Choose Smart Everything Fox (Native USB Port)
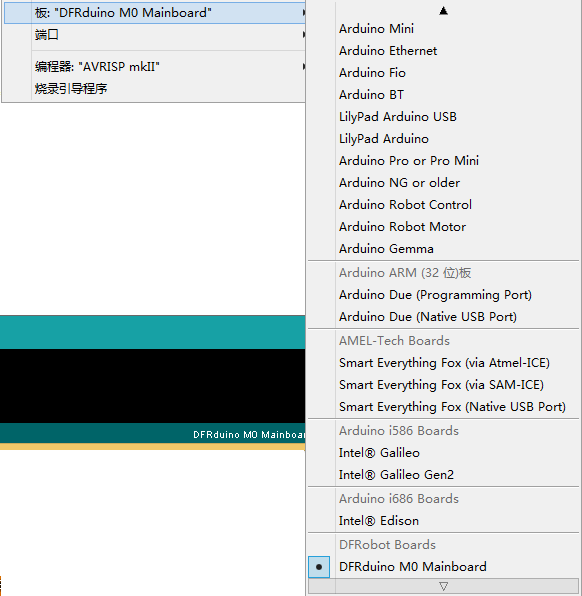Viewport: 582px width, 596px height. (443, 407)
